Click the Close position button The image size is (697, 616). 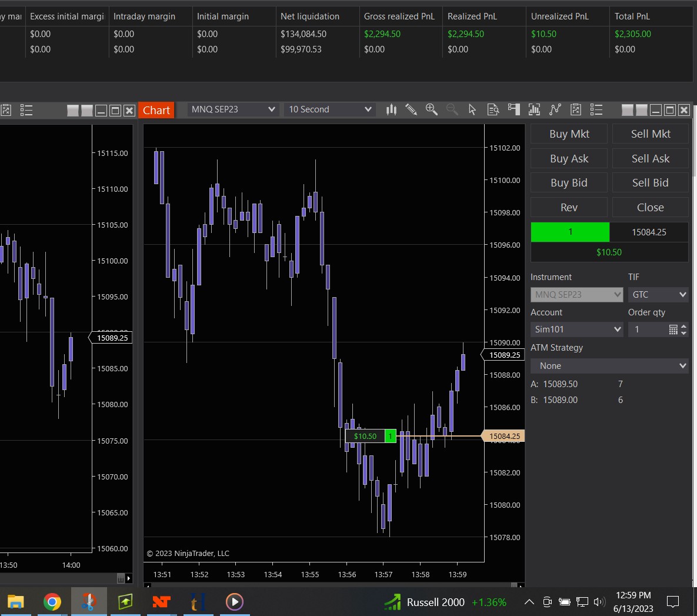click(x=650, y=208)
